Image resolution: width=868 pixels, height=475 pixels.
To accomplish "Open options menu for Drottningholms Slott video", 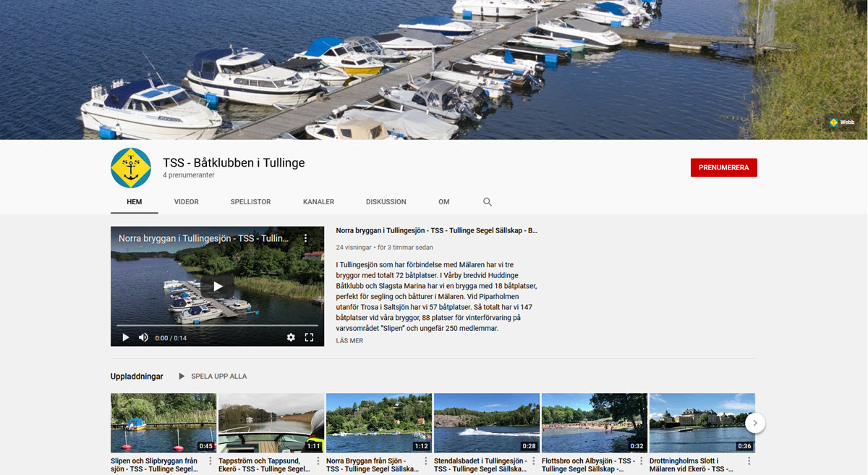I will pos(749,461).
